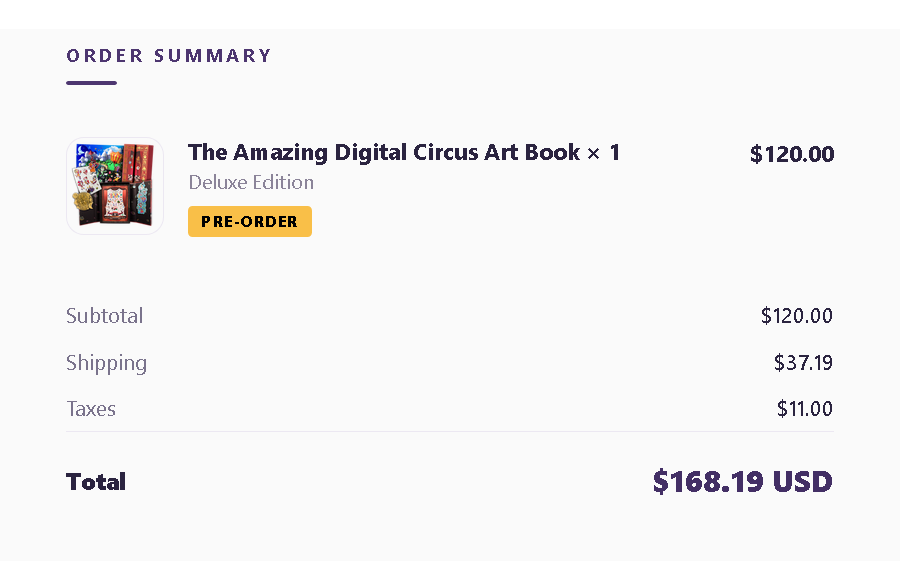
Task: Click the PRE-ORDER badge
Action: click(250, 221)
